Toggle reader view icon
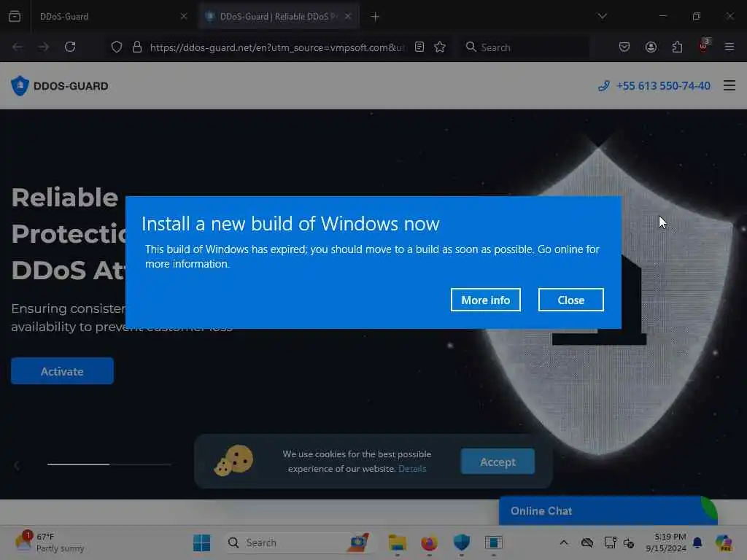Viewport: 747px width, 560px height. [419, 47]
